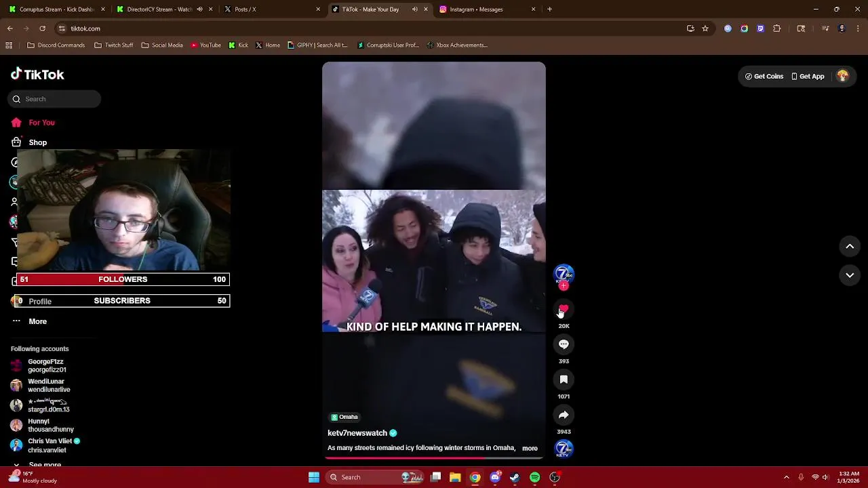
Task: Open the weather widget showing 16°F
Action: pyautogui.click(x=34, y=477)
